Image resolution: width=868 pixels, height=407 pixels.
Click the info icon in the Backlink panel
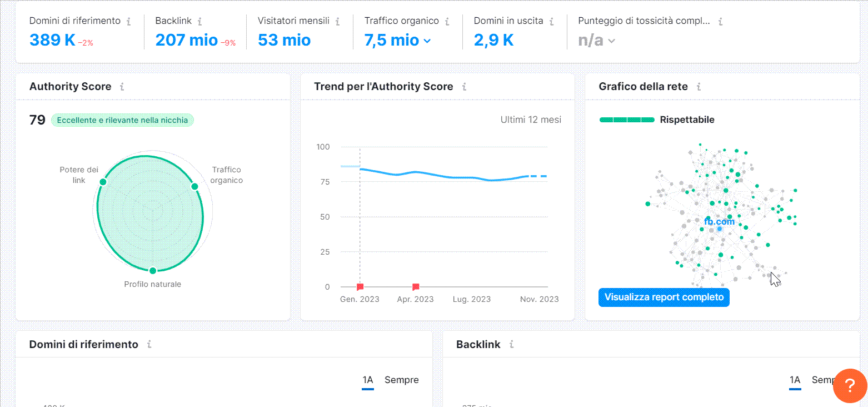click(x=512, y=344)
